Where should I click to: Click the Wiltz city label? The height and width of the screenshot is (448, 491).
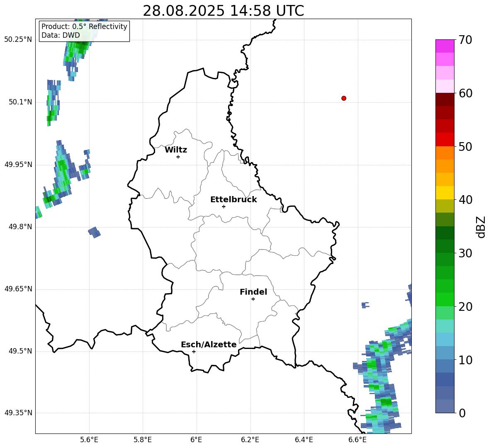[176, 150]
